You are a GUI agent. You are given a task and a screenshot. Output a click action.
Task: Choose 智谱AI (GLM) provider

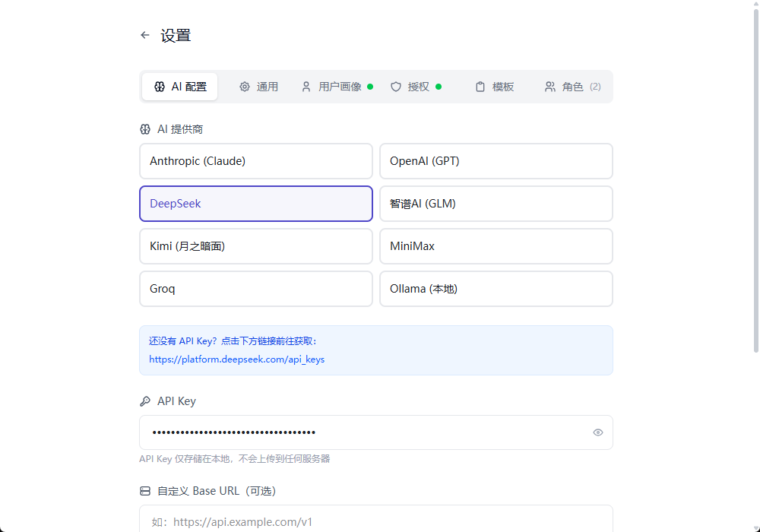[x=496, y=204]
